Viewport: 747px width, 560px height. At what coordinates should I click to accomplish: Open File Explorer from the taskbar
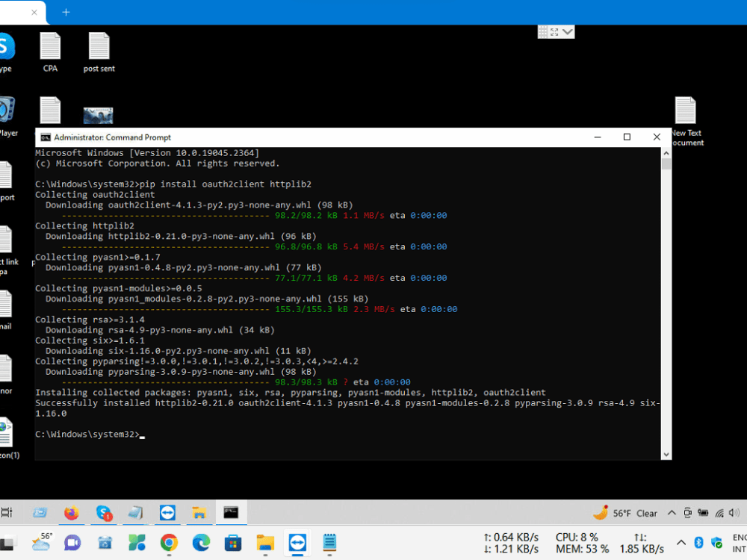pos(264,543)
